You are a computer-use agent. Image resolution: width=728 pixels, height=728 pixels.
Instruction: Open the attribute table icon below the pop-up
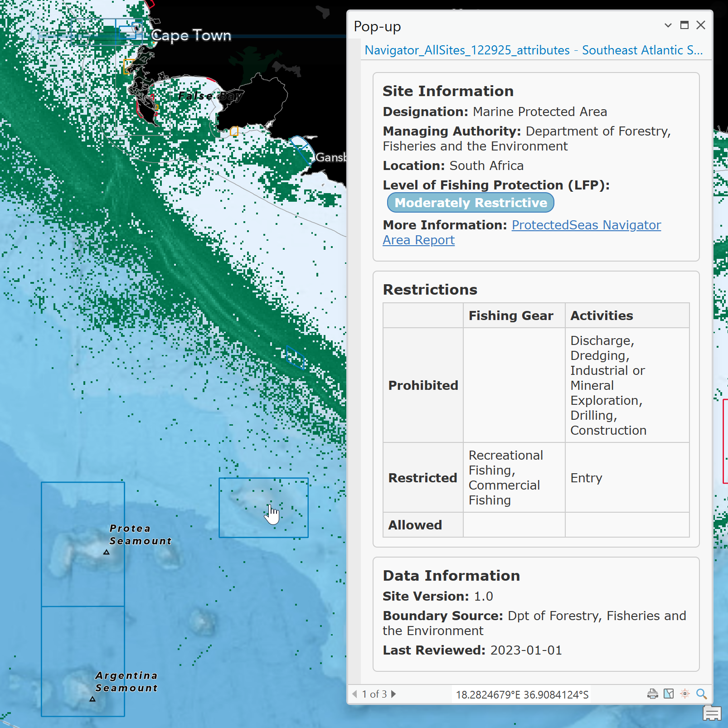[x=712, y=713]
